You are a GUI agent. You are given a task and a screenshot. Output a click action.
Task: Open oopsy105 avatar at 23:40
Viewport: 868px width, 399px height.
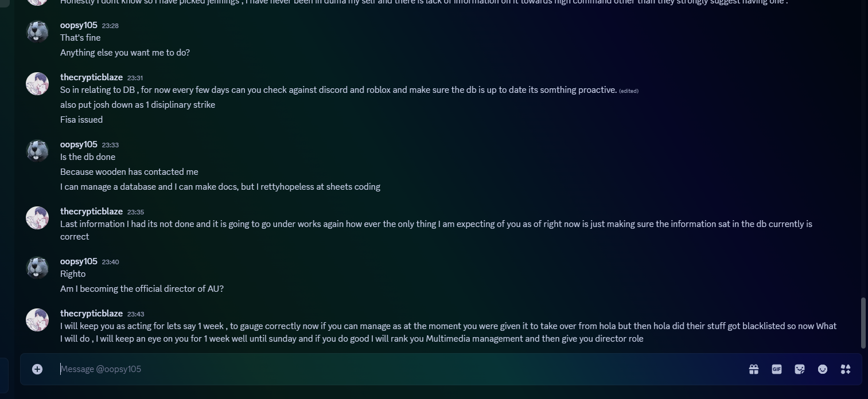37,268
